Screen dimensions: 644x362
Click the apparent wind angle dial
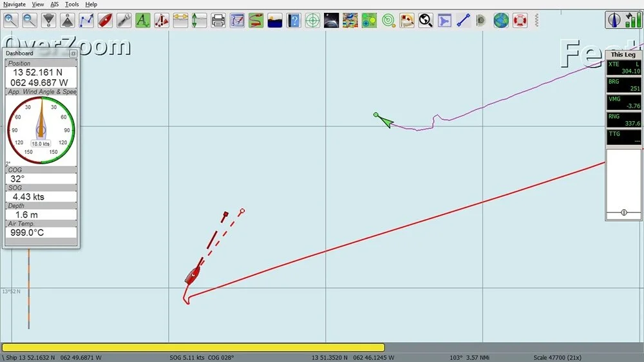[41, 130]
